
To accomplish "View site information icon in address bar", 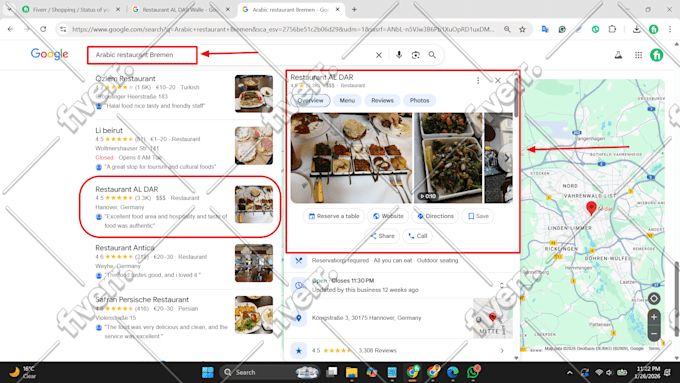I will tap(63, 29).
